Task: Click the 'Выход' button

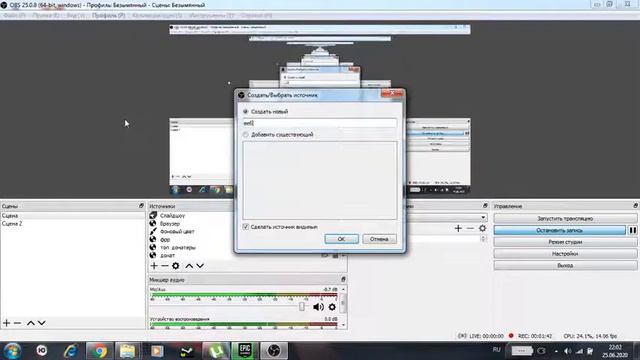Action: tap(565, 265)
